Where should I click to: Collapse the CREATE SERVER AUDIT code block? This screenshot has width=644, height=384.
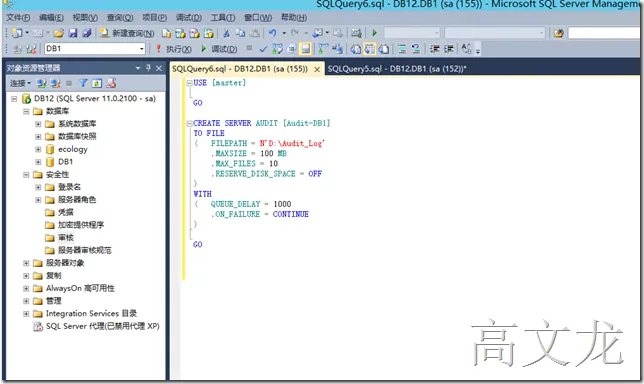click(190, 123)
